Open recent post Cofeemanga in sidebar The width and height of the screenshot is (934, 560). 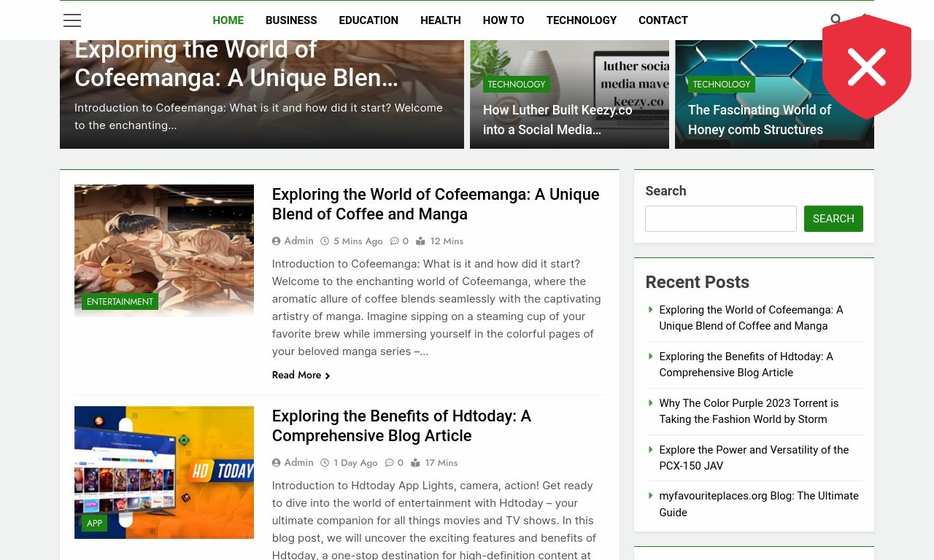click(751, 318)
